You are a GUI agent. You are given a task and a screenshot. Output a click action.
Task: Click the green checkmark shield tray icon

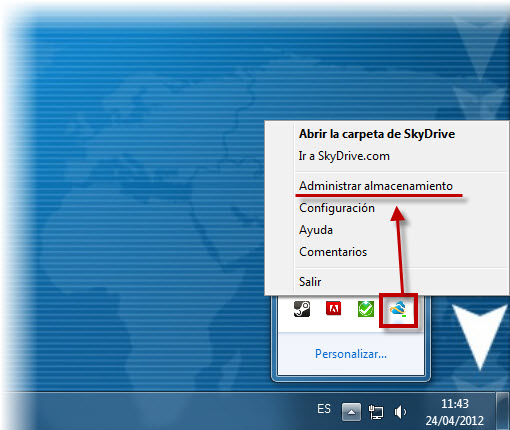click(x=366, y=309)
